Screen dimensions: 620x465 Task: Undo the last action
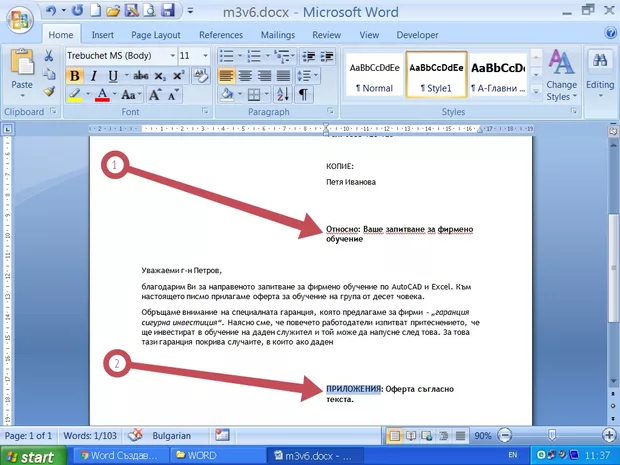pyautogui.click(x=51, y=11)
